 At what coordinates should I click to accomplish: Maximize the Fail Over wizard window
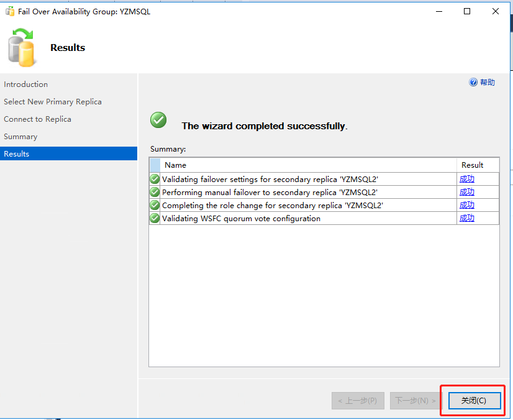pyautogui.click(x=467, y=11)
